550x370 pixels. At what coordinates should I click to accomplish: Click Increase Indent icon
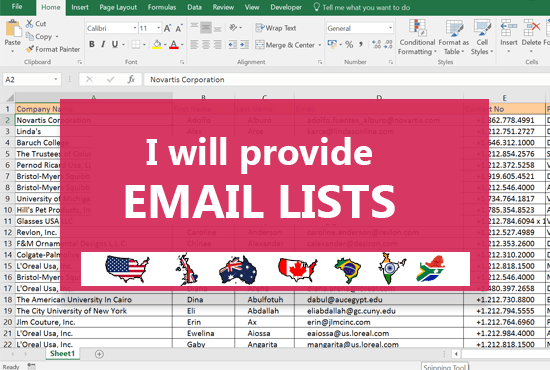click(x=244, y=45)
